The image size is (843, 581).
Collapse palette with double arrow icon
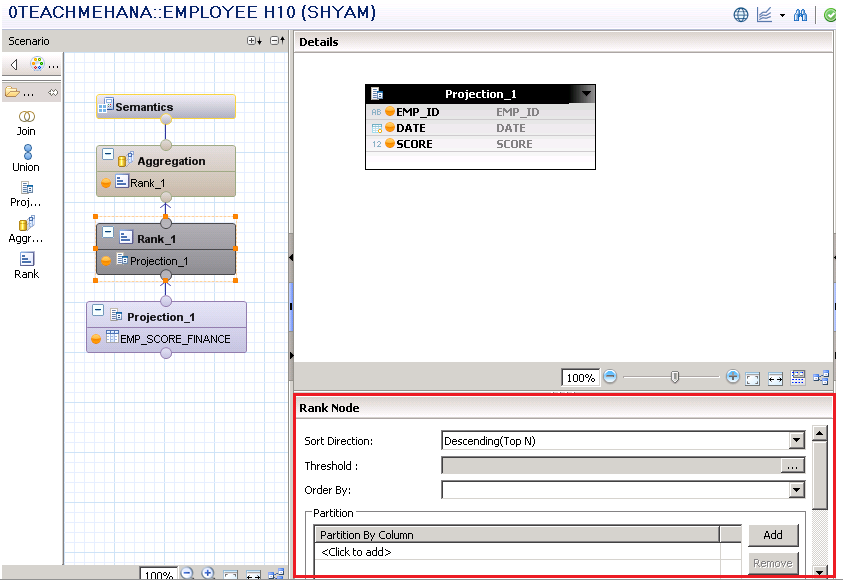coord(53,92)
